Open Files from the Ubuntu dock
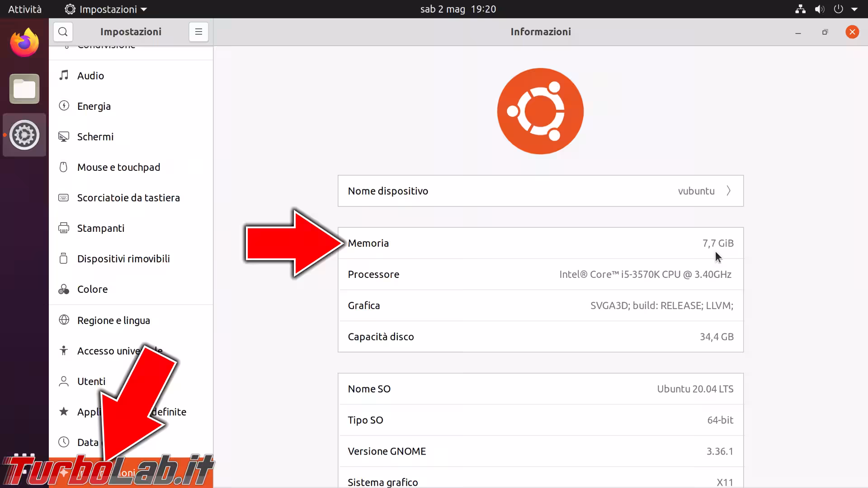The width and height of the screenshot is (868, 488). (x=24, y=89)
